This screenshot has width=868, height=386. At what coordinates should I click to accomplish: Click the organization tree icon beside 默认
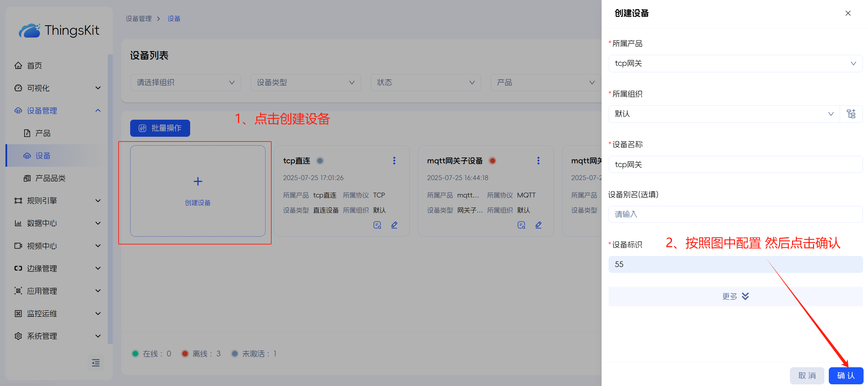coord(851,114)
